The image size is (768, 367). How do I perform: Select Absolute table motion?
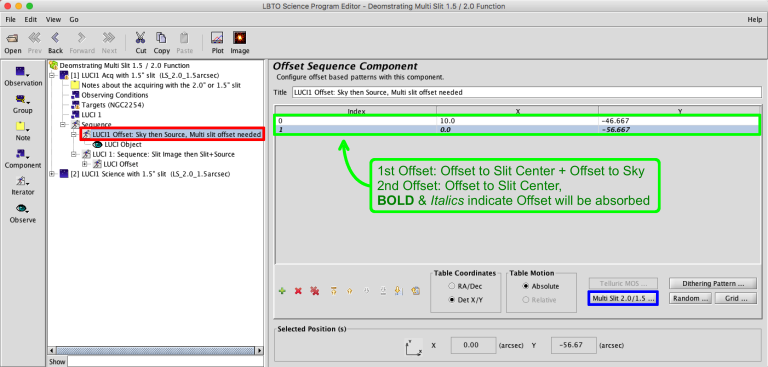526,286
